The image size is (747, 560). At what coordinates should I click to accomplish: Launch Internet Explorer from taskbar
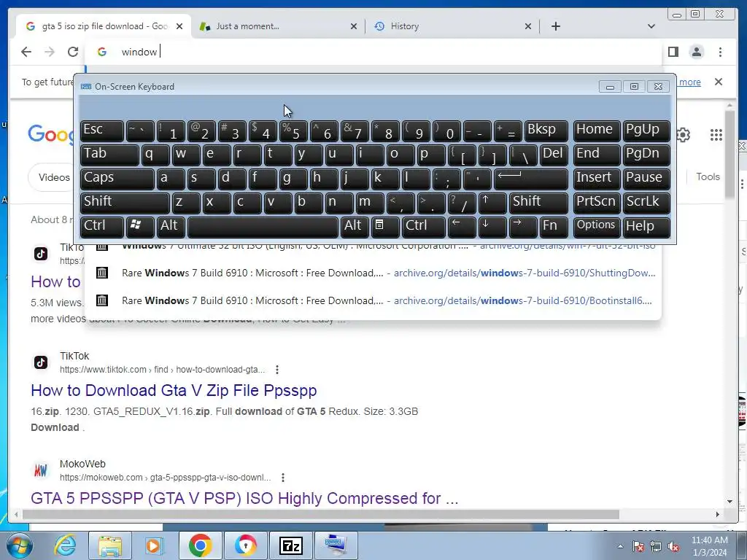[65, 545]
